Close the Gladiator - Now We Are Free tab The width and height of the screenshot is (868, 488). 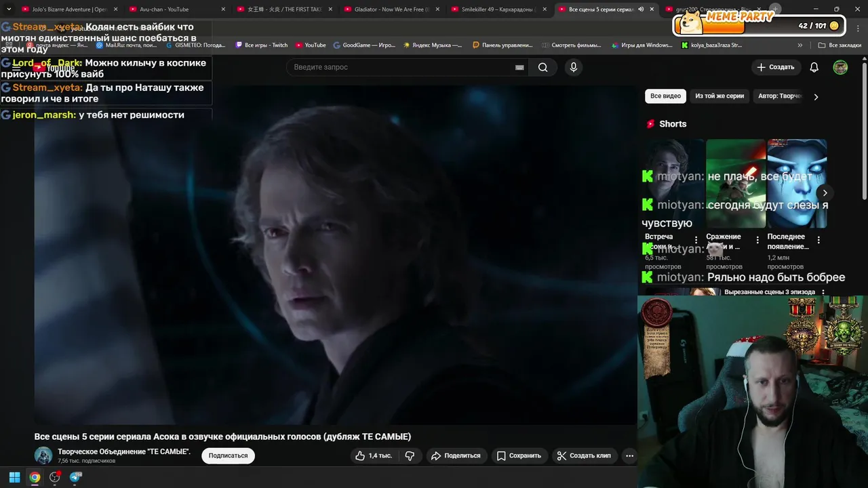(437, 9)
